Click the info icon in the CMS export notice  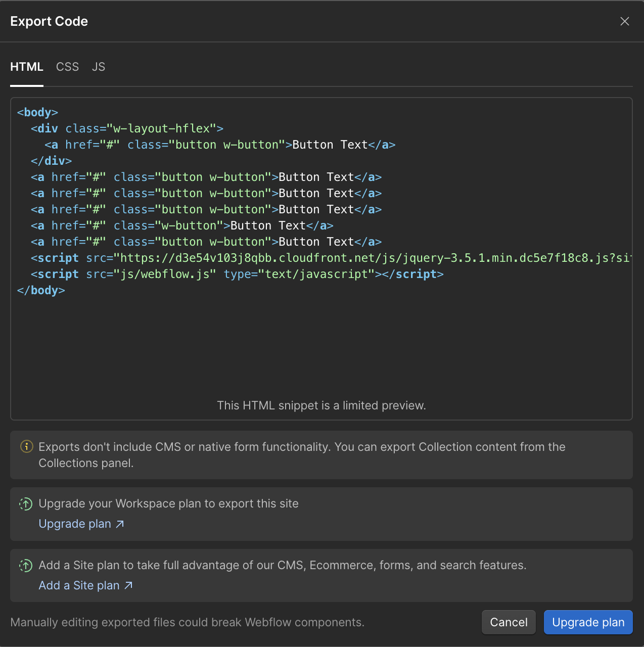coord(26,446)
